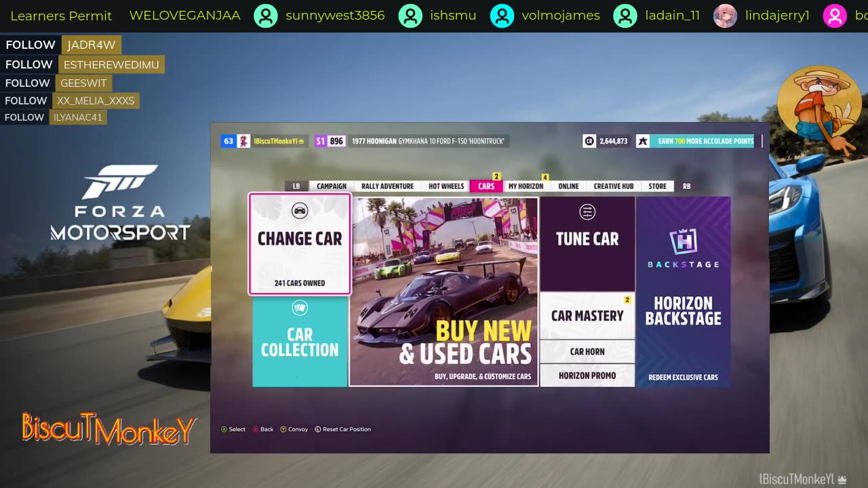Click the Y Convoy button prompt
This screenshot has height=488, width=868.
(294, 429)
